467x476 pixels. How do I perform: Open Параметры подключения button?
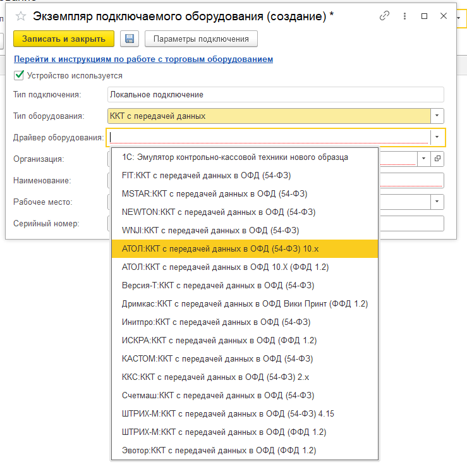click(201, 39)
